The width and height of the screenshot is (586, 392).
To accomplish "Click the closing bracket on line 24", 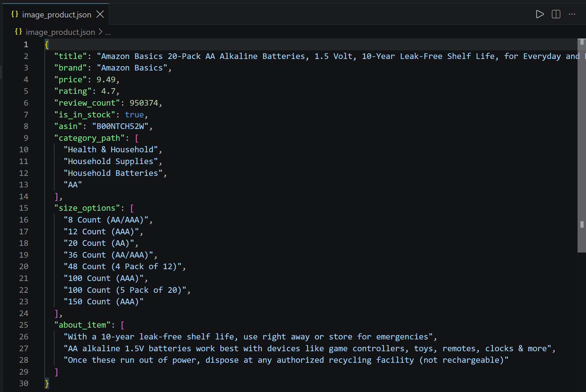I will click(56, 314).
